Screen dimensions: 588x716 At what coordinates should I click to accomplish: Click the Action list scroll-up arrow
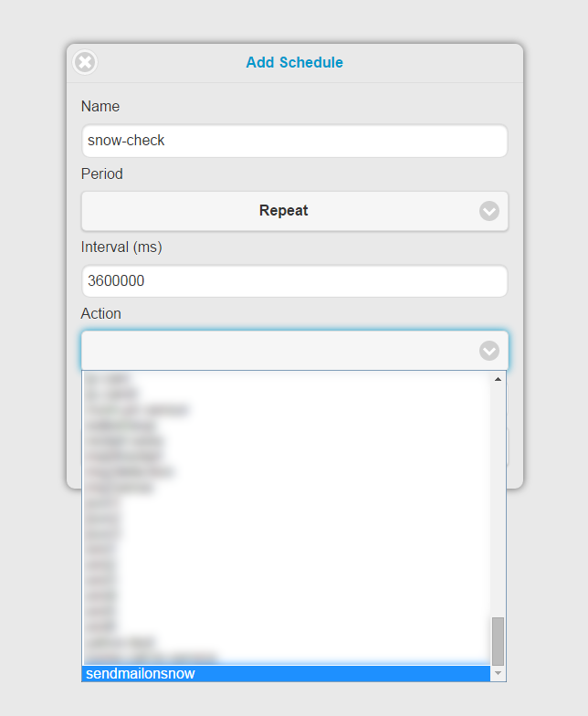click(499, 379)
